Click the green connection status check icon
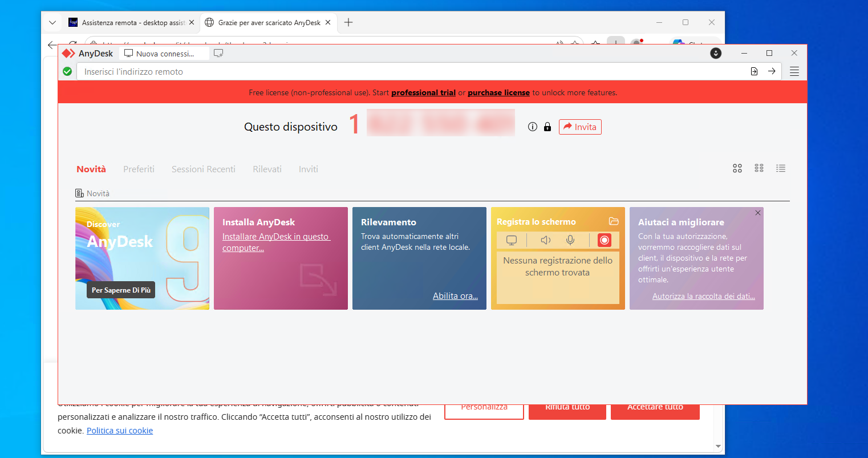Viewport: 868px width, 458px height. 67,71
